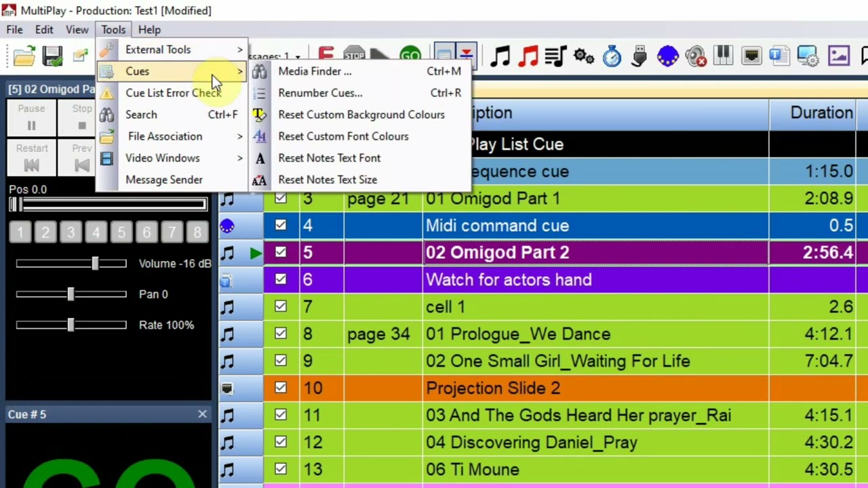868x488 pixels.
Task: Open production with the folder toolbar icon
Action: click(x=24, y=56)
